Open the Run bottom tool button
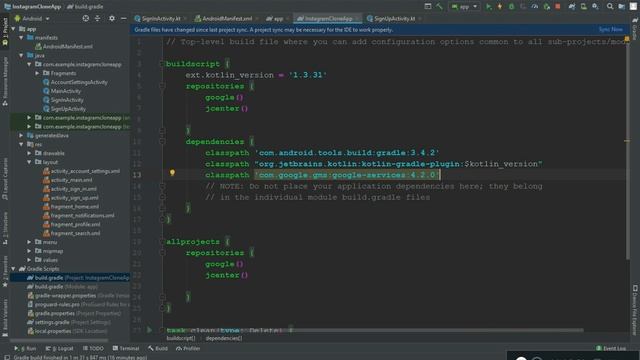640x360 pixels. pos(25,349)
